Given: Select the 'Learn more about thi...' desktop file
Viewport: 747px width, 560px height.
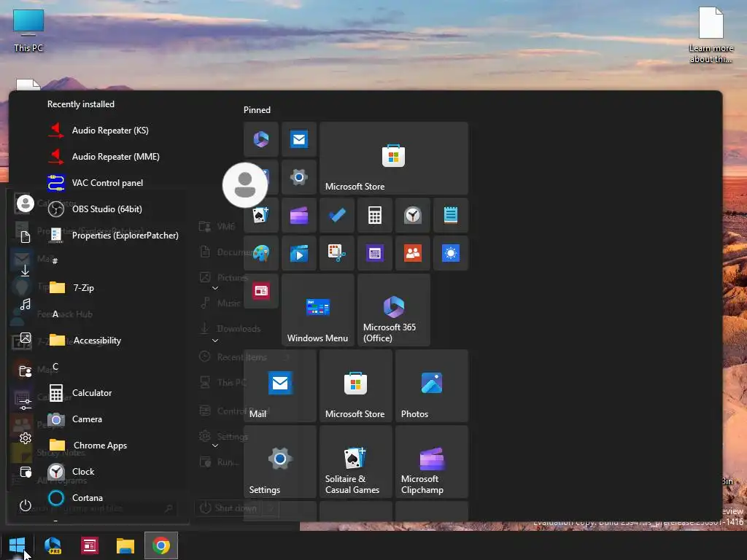Looking at the screenshot, I should (x=711, y=35).
